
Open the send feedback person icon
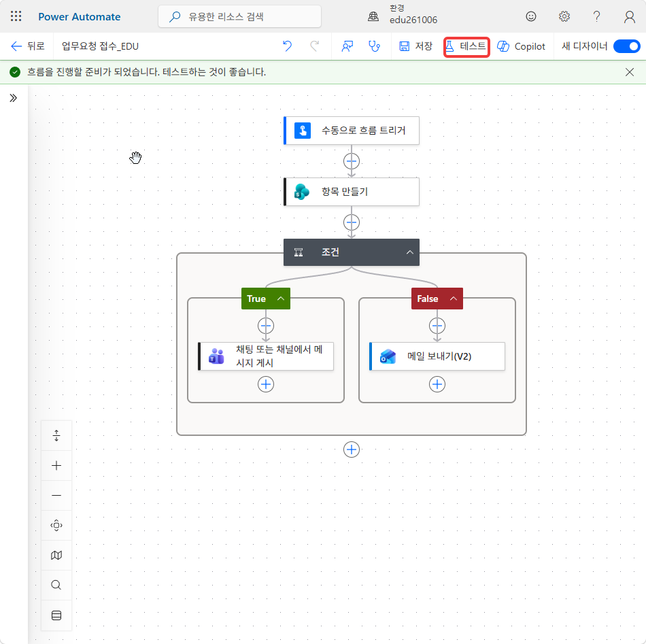click(347, 46)
